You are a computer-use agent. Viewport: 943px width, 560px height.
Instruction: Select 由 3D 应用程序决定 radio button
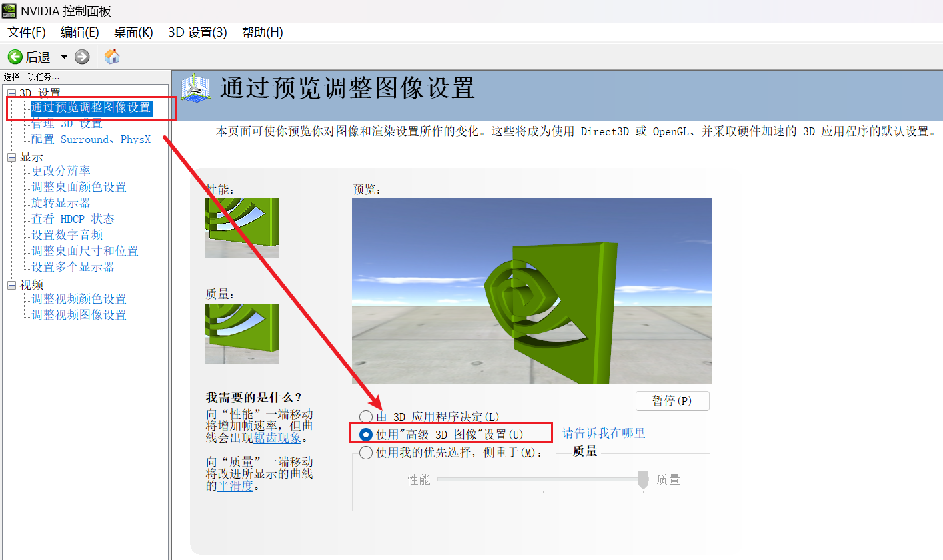pyautogui.click(x=366, y=417)
